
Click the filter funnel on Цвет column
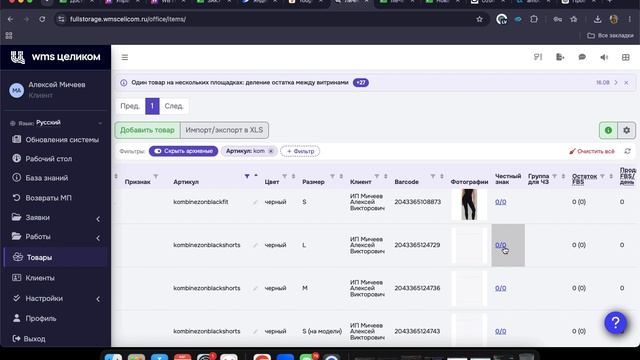(285, 176)
